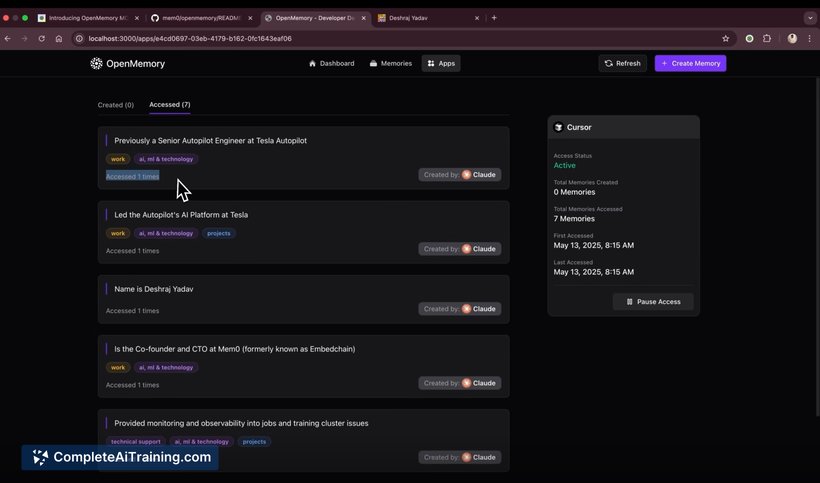Click 'ai, ml & technology' tag on Senior Autopilot memory
The width and height of the screenshot is (820, 483).
(166, 159)
